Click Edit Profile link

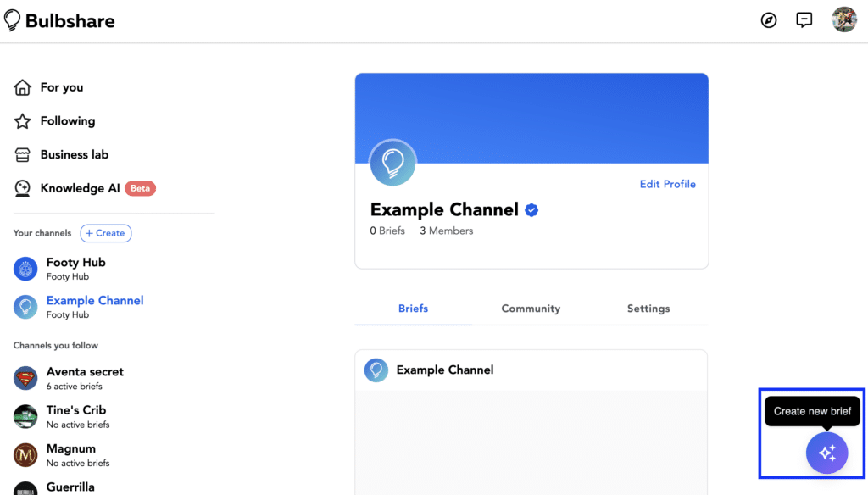tap(668, 185)
